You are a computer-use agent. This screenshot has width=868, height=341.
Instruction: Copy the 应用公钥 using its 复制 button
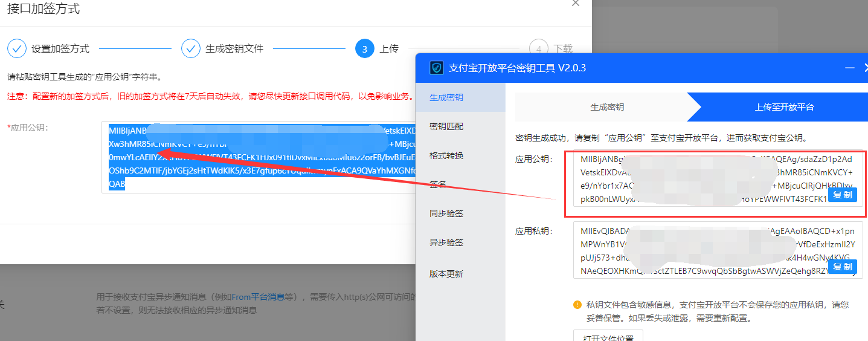click(842, 195)
